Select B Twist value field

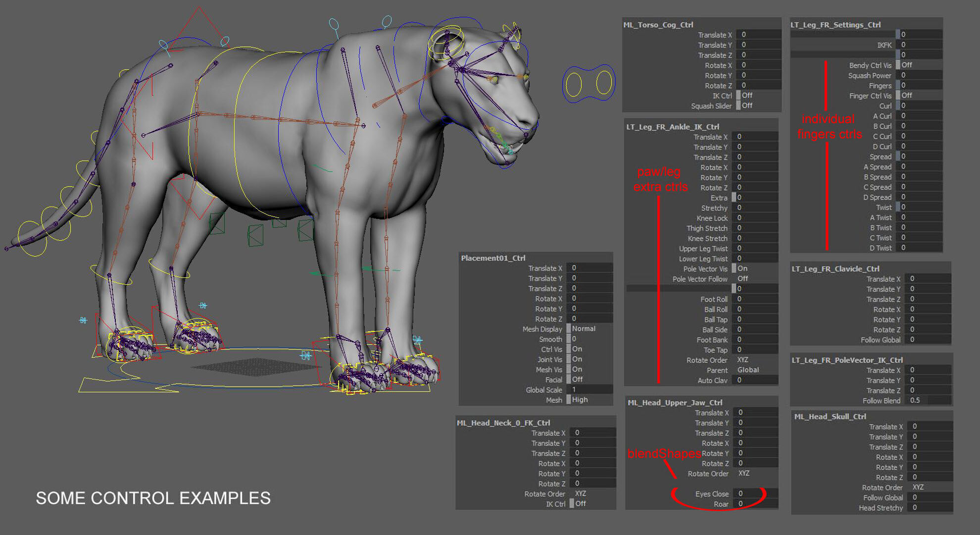tap(919, 228)
